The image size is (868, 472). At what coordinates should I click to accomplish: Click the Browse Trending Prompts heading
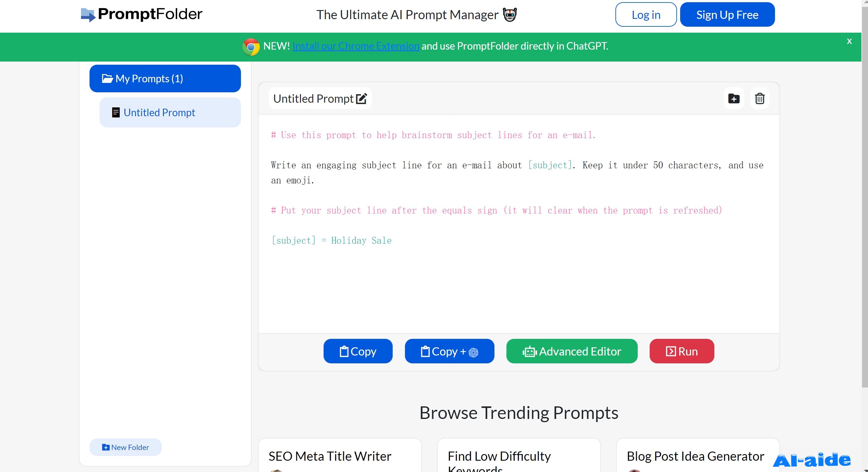click(519, 412)
